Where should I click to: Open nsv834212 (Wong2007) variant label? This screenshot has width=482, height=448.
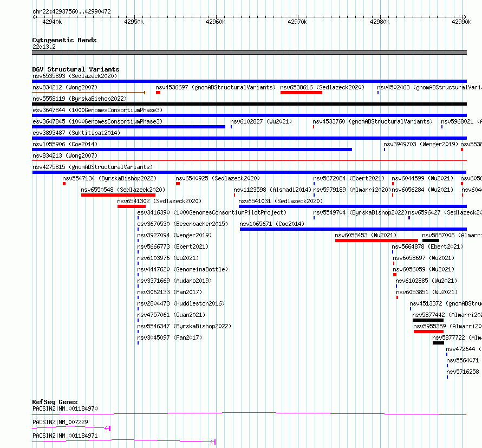pyautogui.click(x=65, y=87)
